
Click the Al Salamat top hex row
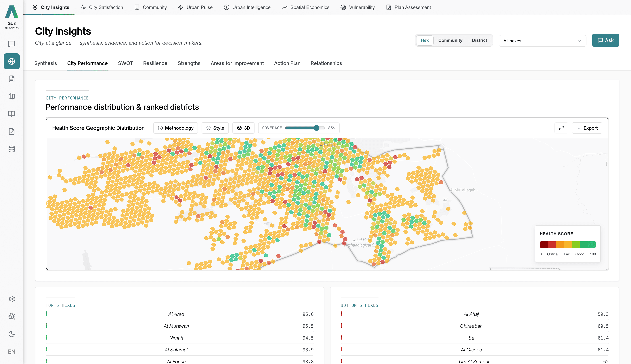pos(179,350)
